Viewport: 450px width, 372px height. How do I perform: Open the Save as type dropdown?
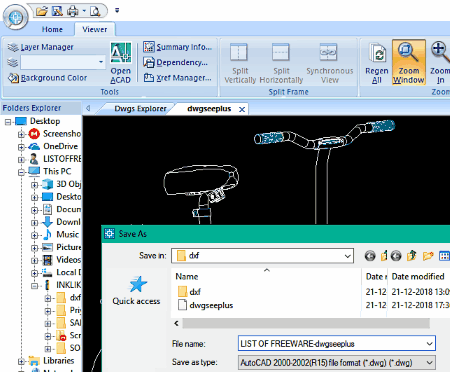pyautogui.click(x=430, y=363)
